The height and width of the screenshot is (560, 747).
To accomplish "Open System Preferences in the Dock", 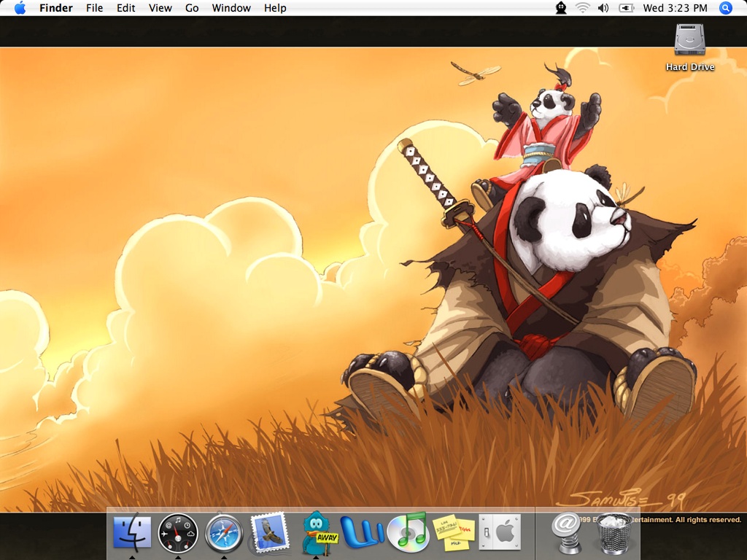I will click(x=500, y=532).
